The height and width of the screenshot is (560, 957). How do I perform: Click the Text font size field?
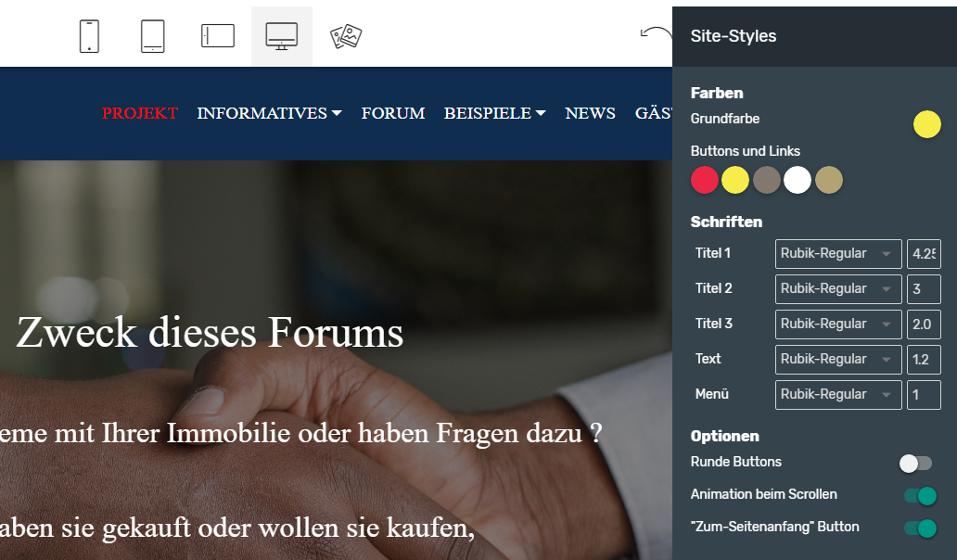[923, 360]
